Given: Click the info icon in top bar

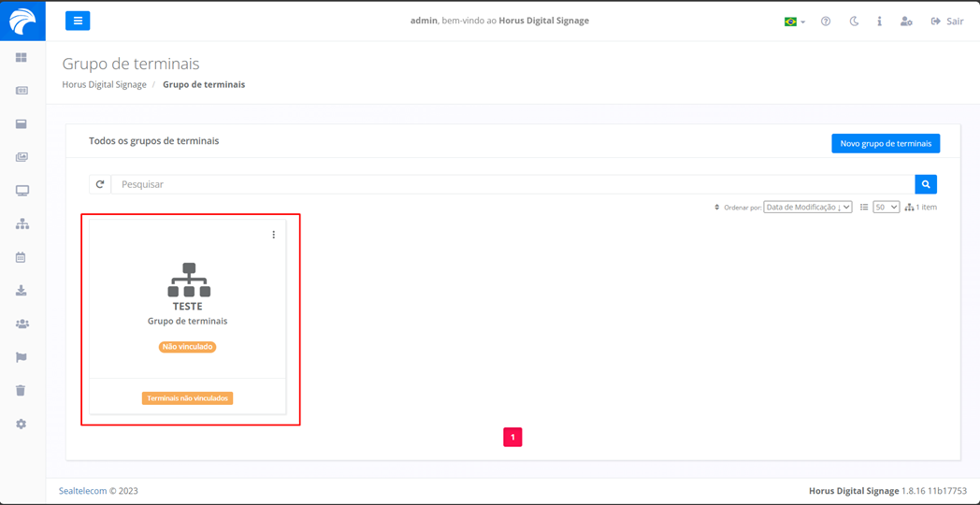Looking at the screenshot, I should pos(879,22).
